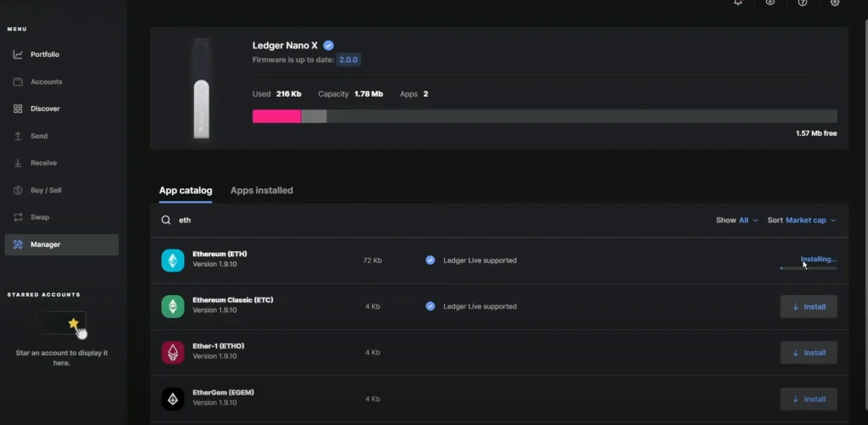
Task: Select the Manager menu item
Action: point(61,244)
